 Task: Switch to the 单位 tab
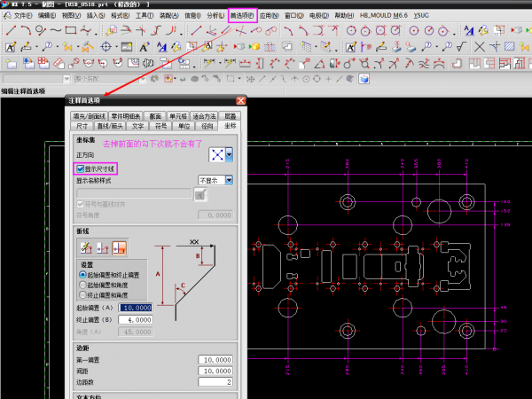click(x=184, y=126)
